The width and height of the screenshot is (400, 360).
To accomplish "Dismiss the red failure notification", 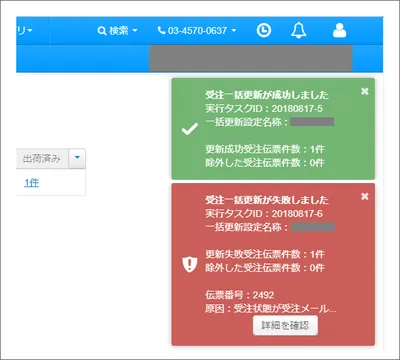I will tap(365, 197).
